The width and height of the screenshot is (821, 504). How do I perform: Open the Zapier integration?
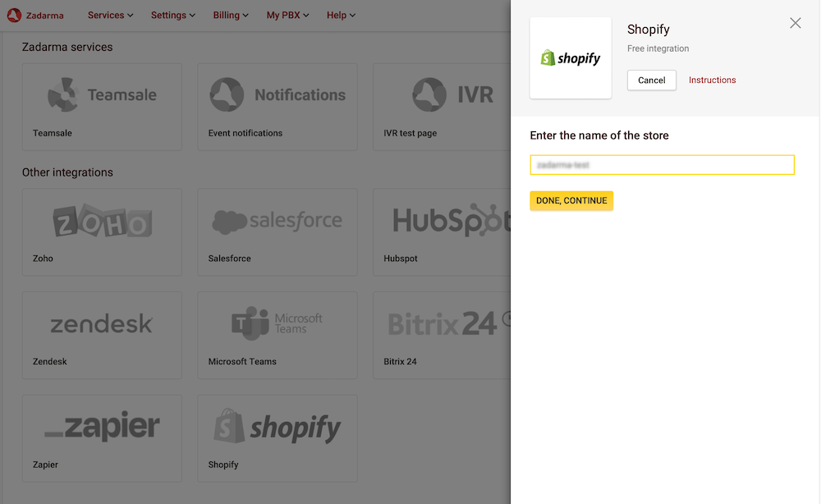click(101, 438)
